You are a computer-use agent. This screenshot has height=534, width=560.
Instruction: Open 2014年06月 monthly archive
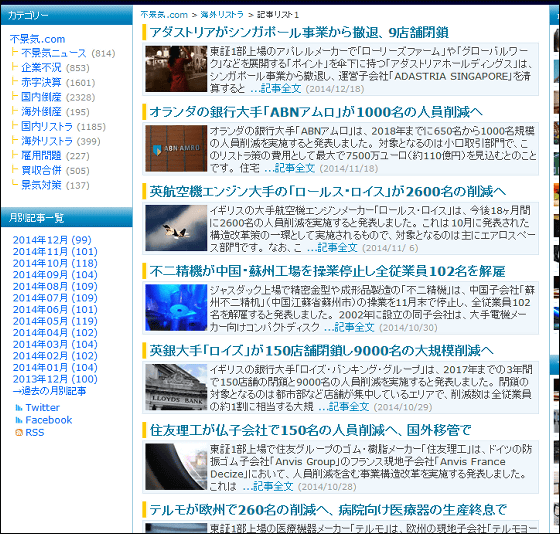[x=55, y=310]
